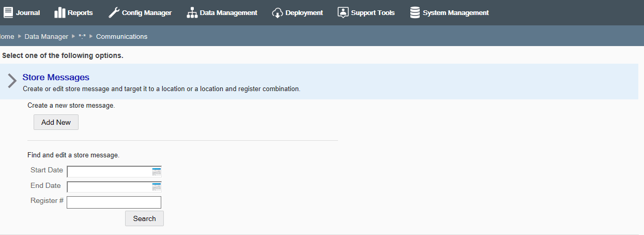This screenshot has width=644, height=235.
Task: Click the Data Management hierarchy icon
Action: (192, 12)
